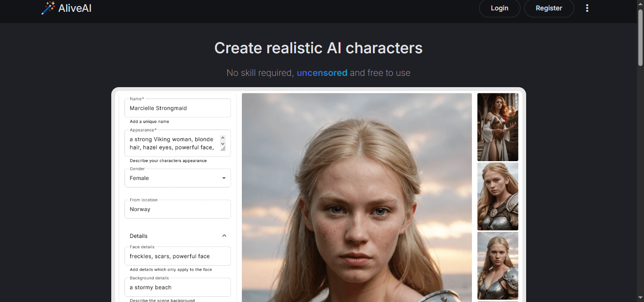The height and width of the screenshot is (302, 644).
Task: Click the Create realistic AI characters heading
Action: pyautogui.click(x=318, y=48)
